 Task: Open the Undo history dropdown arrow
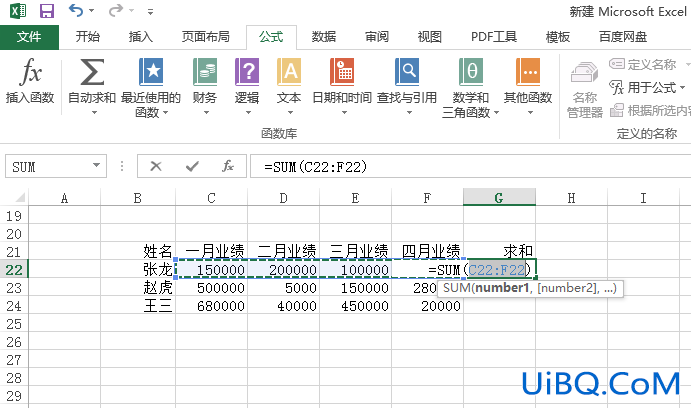[x=91, y=11]
